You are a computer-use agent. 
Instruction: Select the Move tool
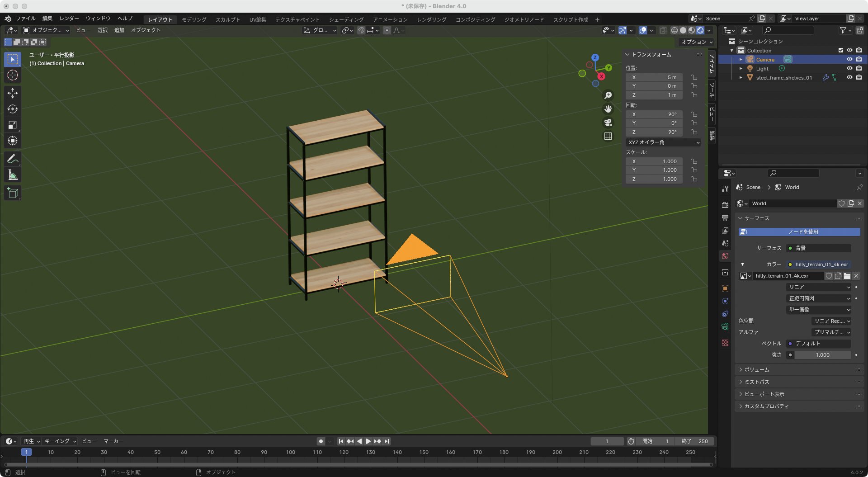(x=13, y=93)
